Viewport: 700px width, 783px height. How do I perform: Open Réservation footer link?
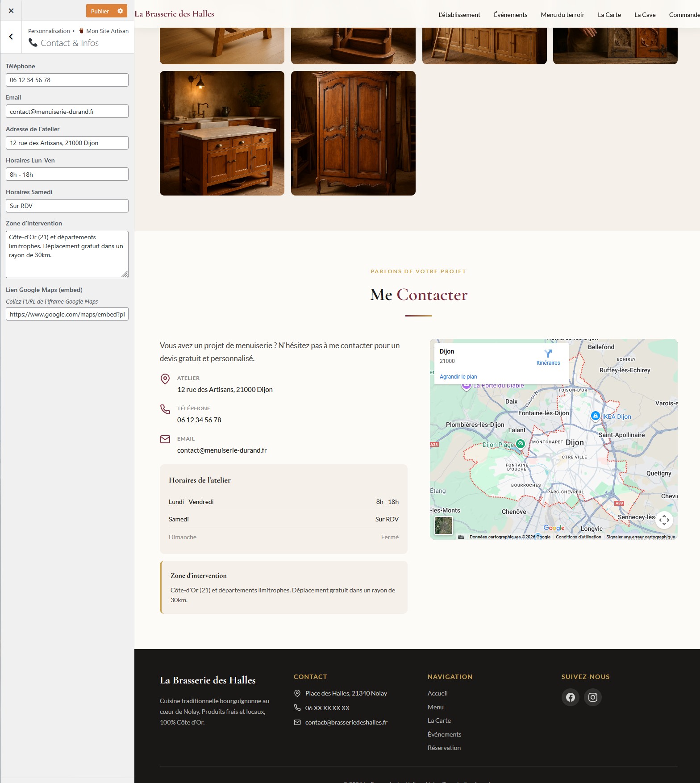pos(444,748)
